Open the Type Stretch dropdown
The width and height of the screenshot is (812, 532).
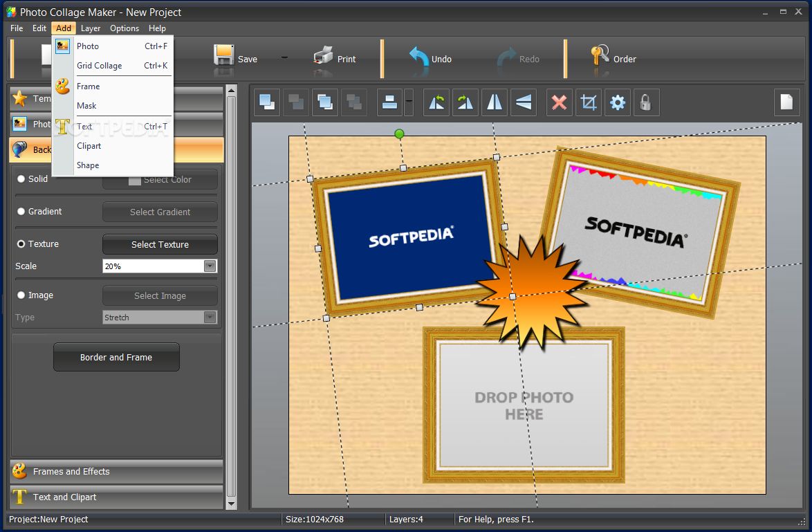click(210, 318)
